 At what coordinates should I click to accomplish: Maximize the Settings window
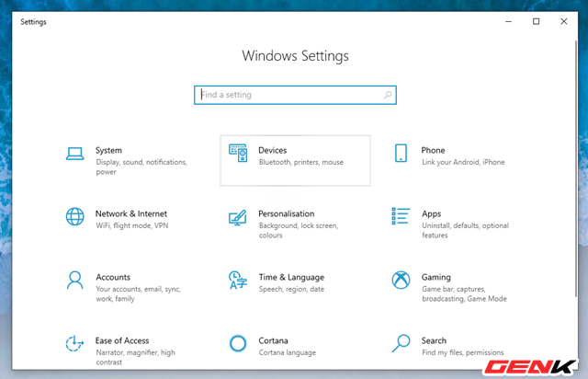[x=537, y=22]
